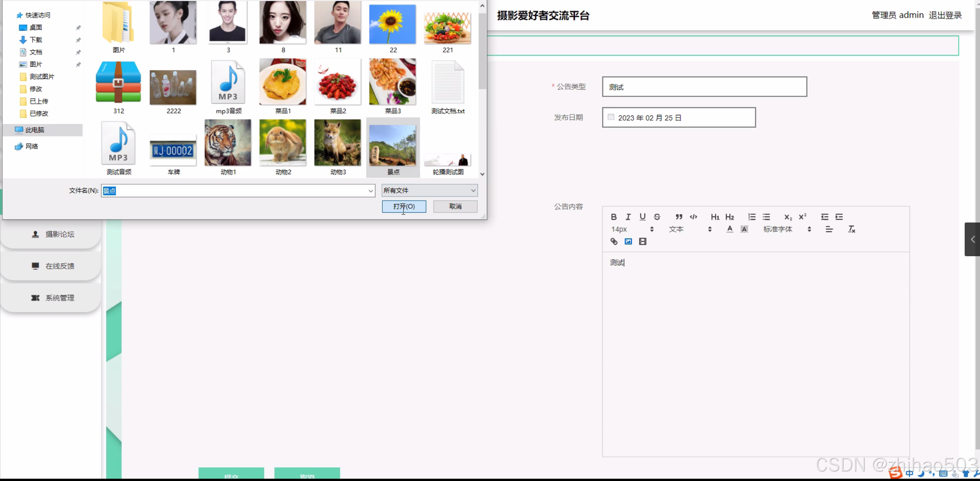Image resolution: width=980 pixels, height=481 pixels.
Task: Expand the 标准字体 font dropdown
Action: tap(787, 229)
